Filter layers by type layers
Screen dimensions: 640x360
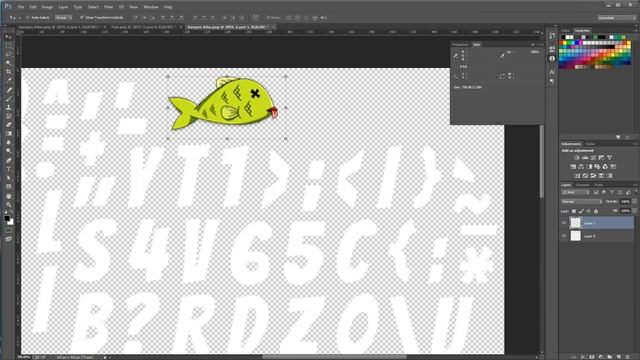(x=612, y=192)
